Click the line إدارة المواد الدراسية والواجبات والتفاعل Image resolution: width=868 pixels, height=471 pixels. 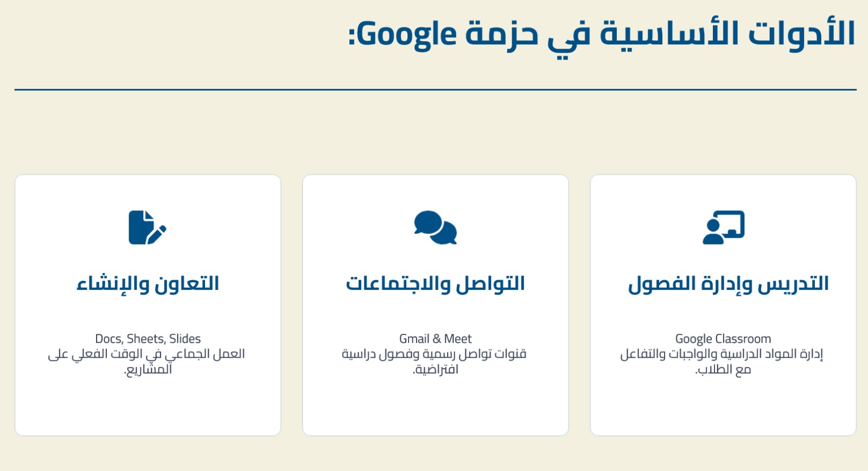click(722, 354)
